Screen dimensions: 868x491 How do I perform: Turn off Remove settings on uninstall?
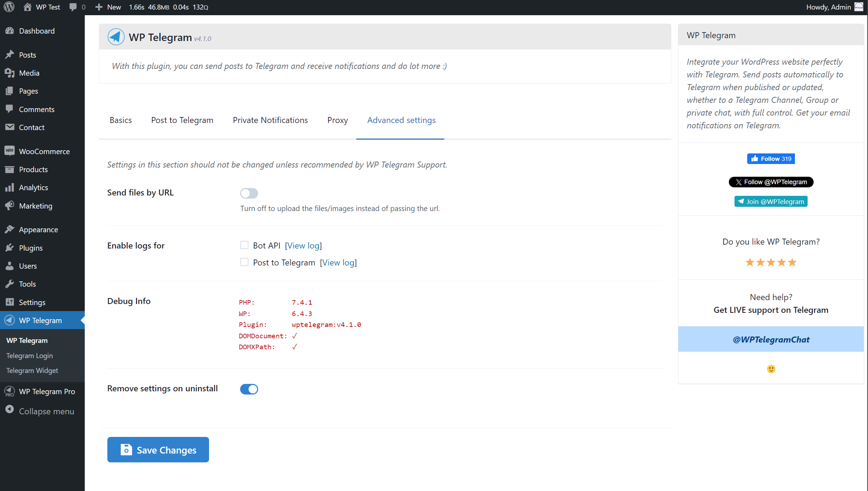(249, 389)
